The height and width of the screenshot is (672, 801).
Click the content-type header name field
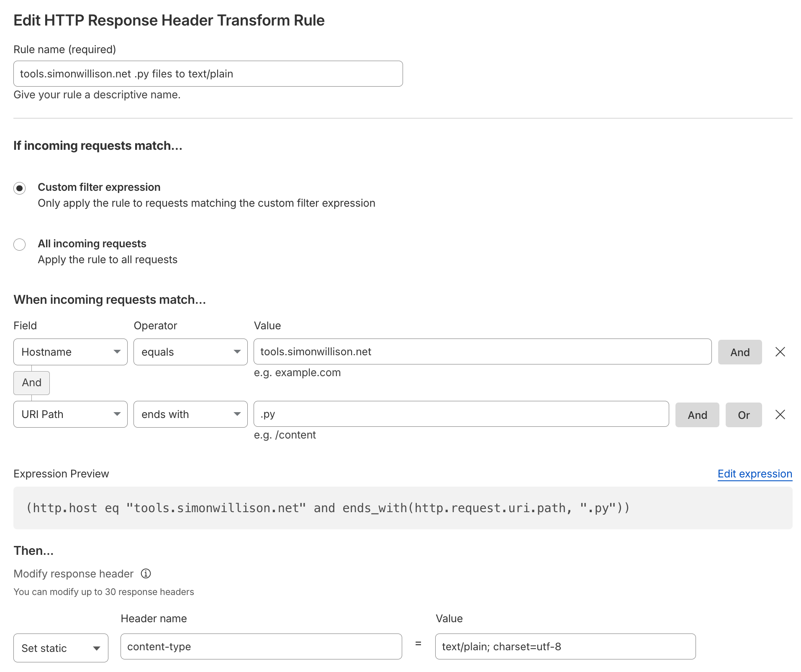tap(261, 646)
